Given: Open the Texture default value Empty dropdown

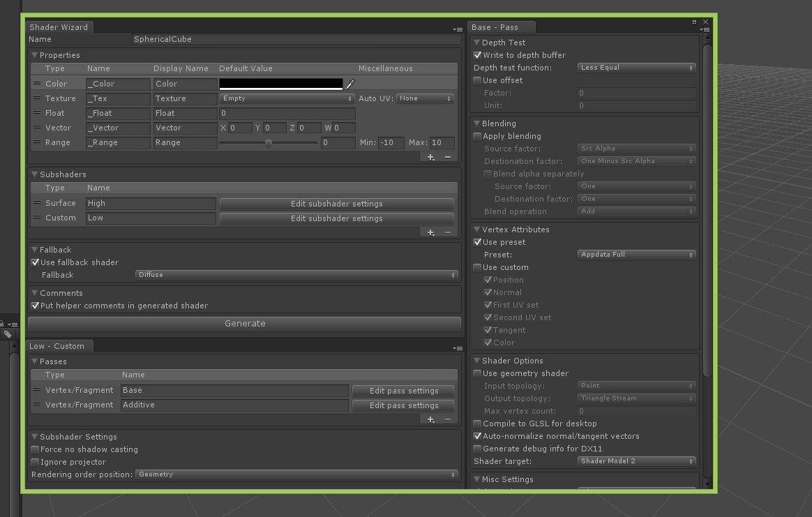Looking at the screenshot, I should click(287, 98).
